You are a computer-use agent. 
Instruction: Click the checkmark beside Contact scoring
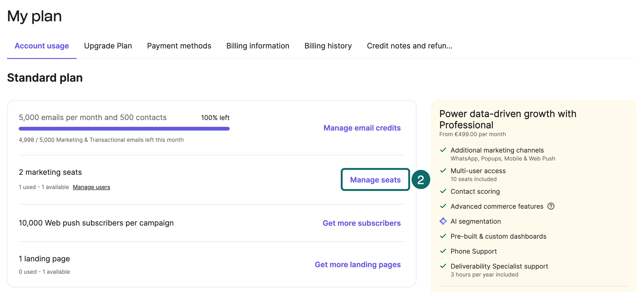tap(443, 191)
